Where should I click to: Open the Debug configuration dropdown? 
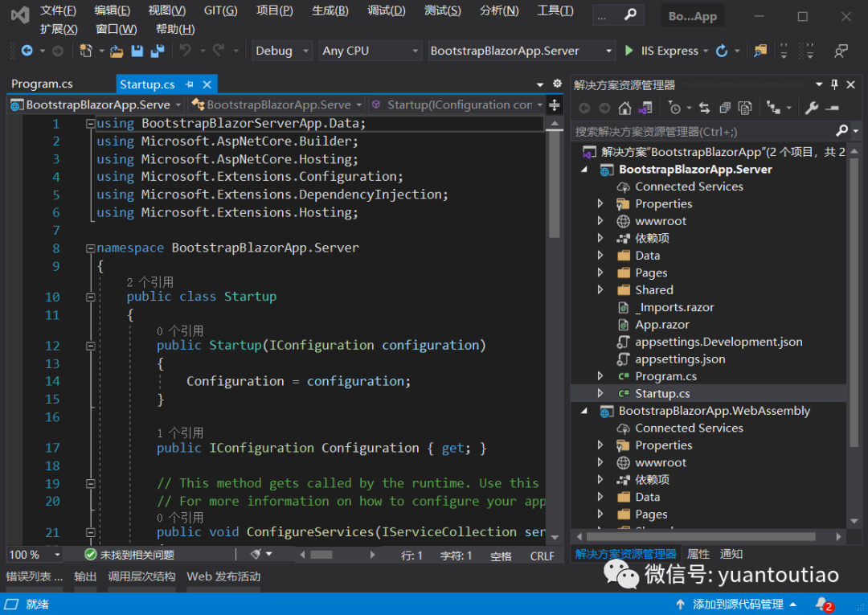click(282, 51)
